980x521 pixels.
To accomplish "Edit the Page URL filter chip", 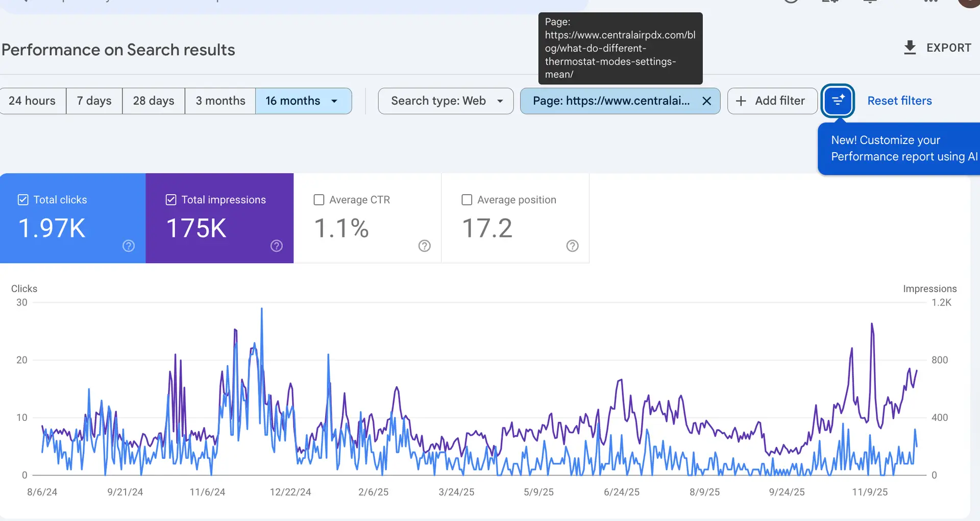I will click(610, 101).
